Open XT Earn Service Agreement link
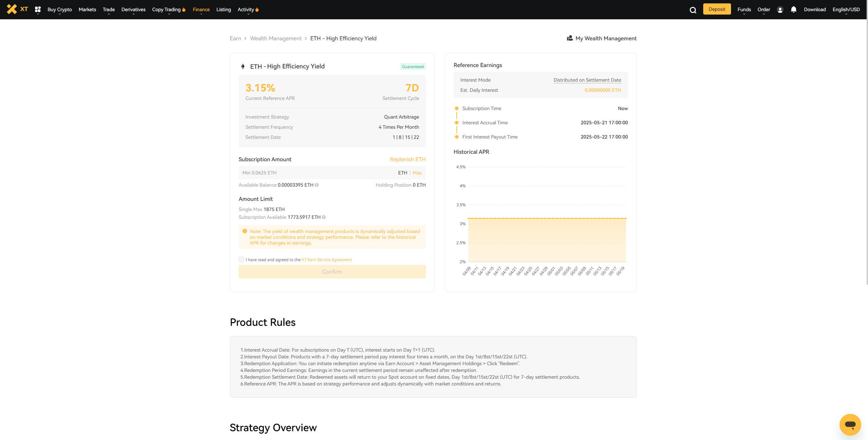 pos(327,260)
